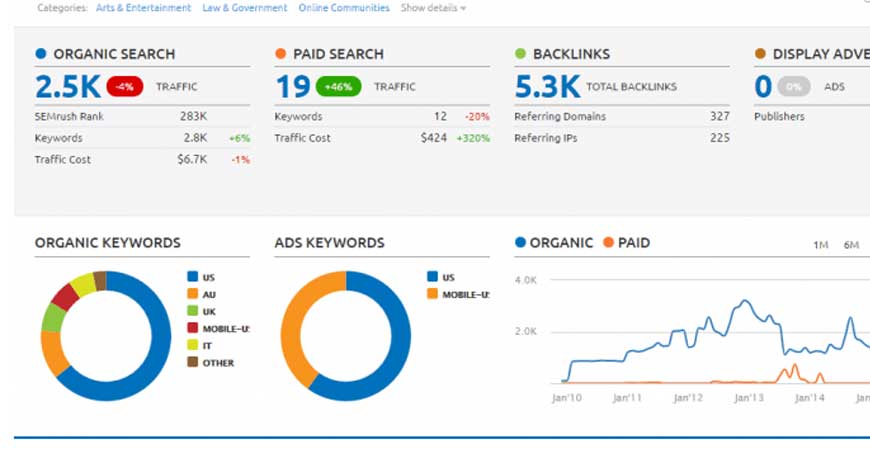Click the +320% traffic cost change

[x=473, y=138]
